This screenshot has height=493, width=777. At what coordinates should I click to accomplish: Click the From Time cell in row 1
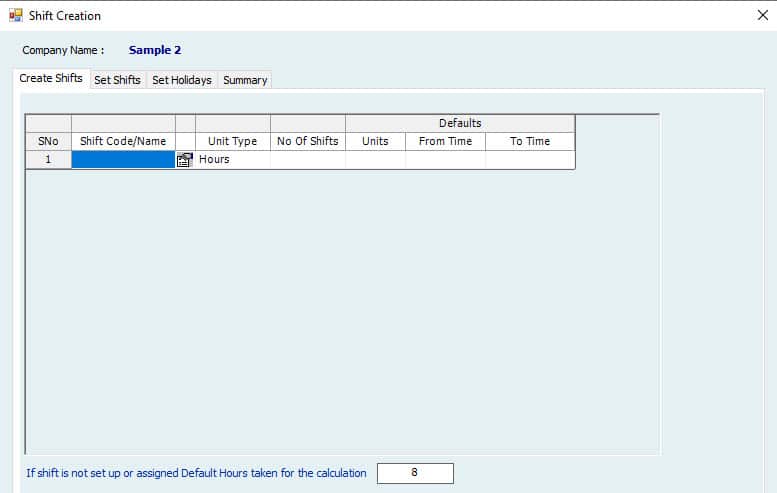[x=445, y=160]
